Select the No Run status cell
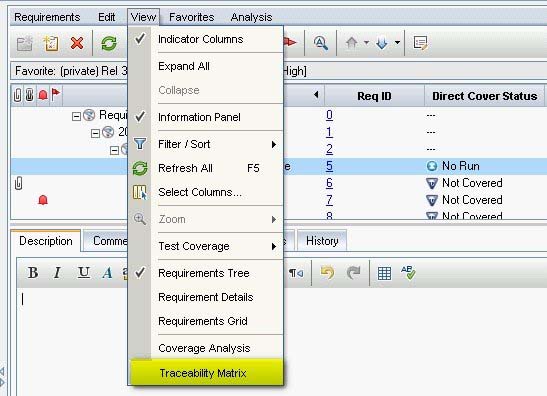 pos(454,166)
